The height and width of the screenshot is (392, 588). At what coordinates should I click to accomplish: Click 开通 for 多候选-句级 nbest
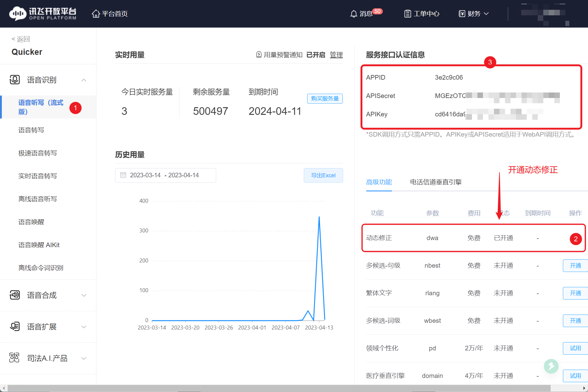[575, 266]
